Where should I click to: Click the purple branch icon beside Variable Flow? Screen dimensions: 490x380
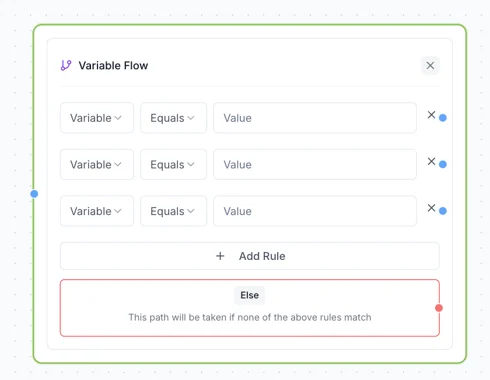tap(66, 65)
